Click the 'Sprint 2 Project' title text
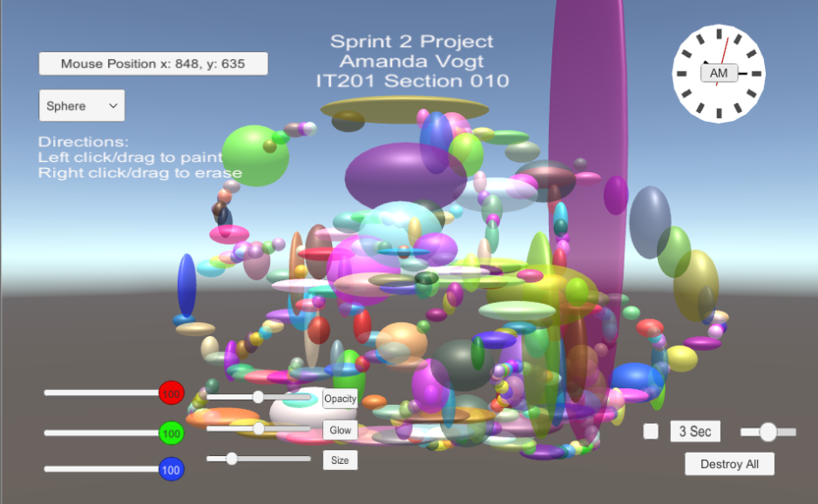This screenshot has width=818, height=504. [x=412, y=41]
